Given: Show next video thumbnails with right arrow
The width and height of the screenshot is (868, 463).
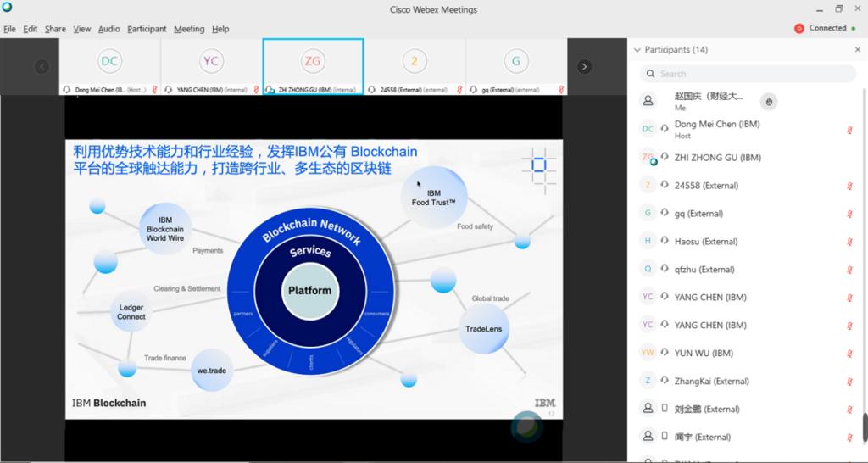Looking at the screenshot, I should (x=584, y=66).
